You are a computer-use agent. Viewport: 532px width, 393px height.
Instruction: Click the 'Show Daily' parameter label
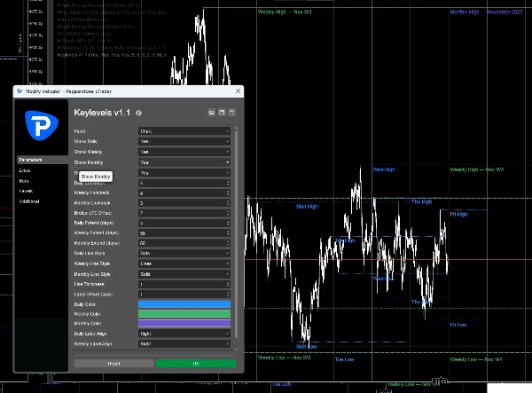pos(86,141)
